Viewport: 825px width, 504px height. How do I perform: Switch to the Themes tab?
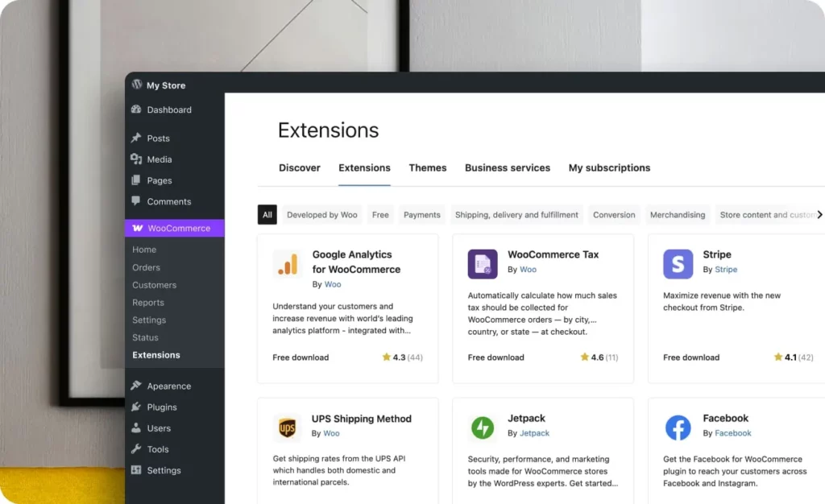(427, 167)
